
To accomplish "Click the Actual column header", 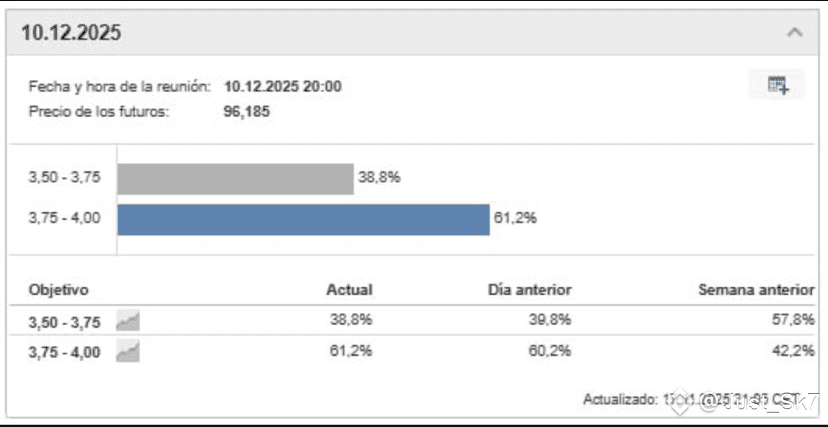I will (349, 290).
